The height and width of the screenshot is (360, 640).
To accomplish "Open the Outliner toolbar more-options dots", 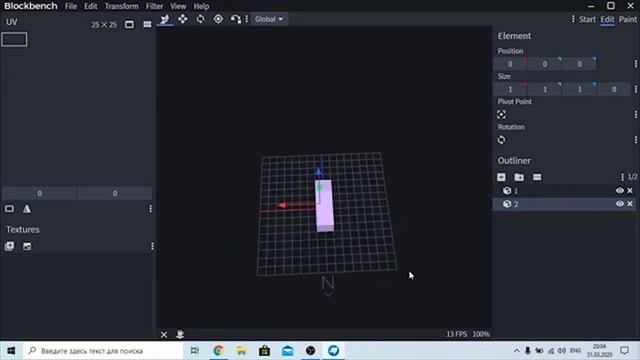I will pos(622,177).
